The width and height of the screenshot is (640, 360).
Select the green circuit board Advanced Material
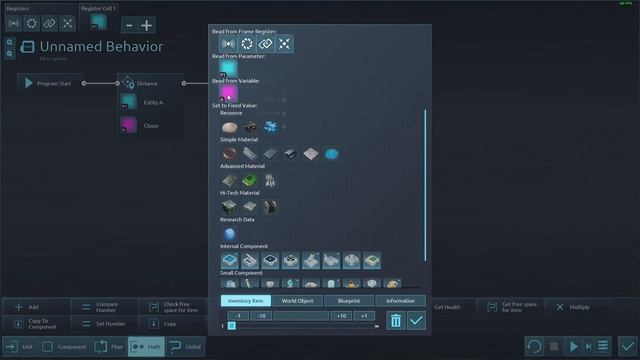coord(250,180)
